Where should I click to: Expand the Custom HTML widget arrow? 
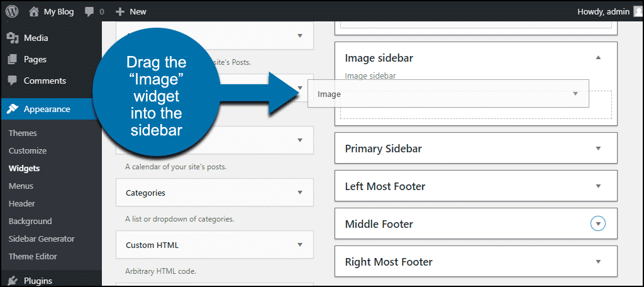[x=300, y=245]
